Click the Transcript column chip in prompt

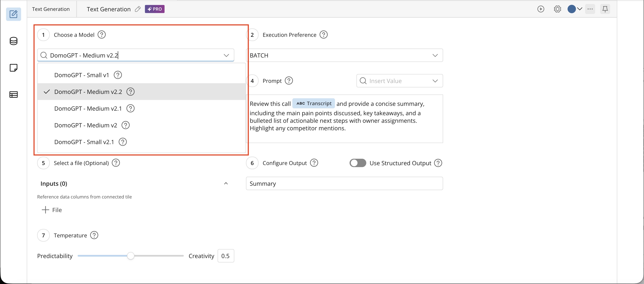[x=313, y=104]
